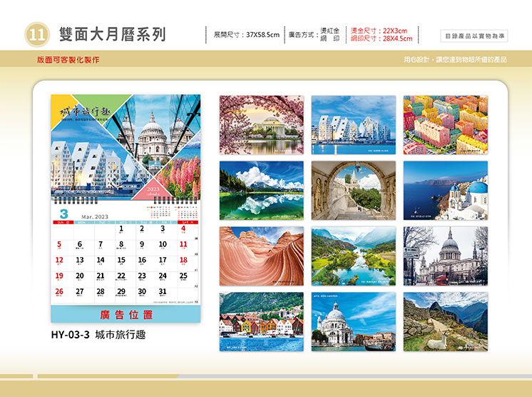
Task: Select the mountain lake reflection photo
Action: [x=261, y=191]
